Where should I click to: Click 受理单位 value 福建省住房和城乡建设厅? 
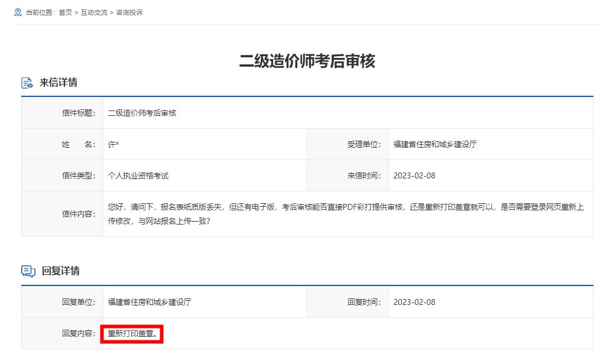pos(434,144)
